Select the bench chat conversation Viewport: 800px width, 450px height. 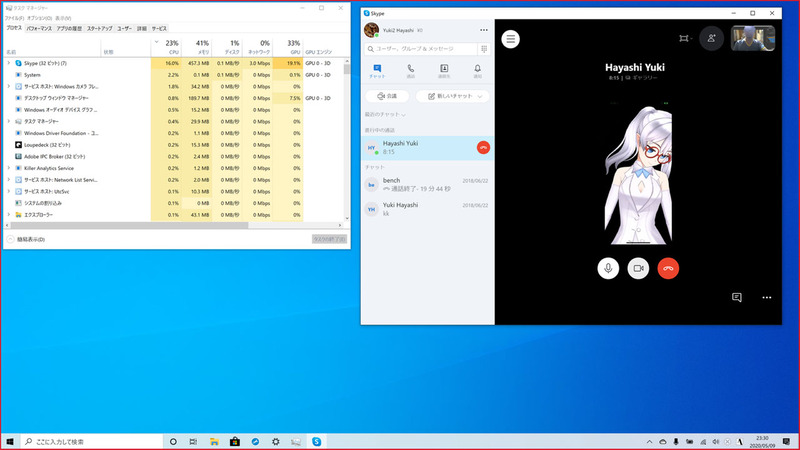point(428,185)
